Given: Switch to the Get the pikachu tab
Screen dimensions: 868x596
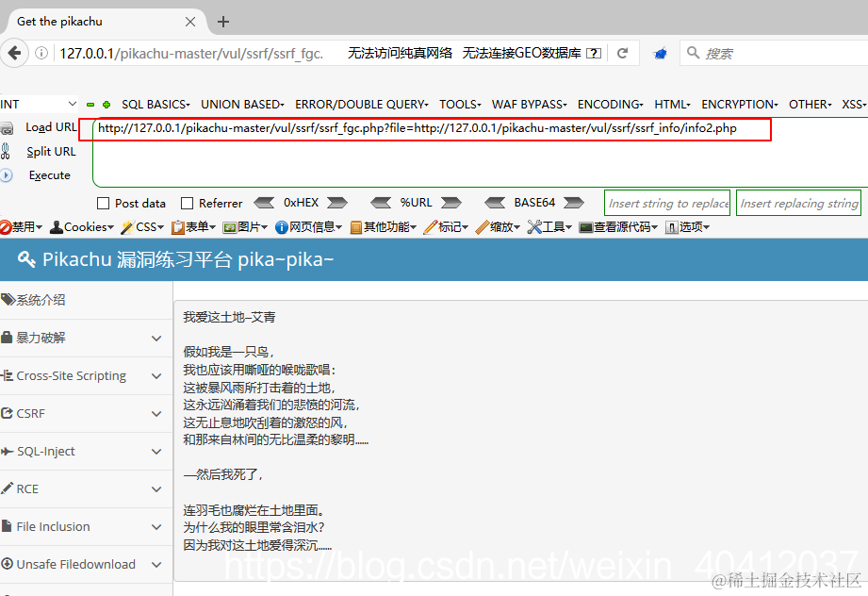Looking at the screenshot, I should coord(94,21).
